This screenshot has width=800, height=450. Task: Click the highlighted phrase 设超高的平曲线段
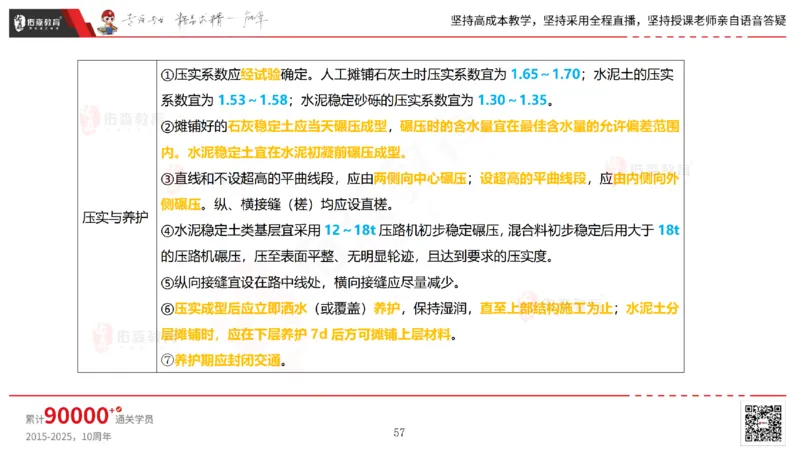tap(533, 178)
